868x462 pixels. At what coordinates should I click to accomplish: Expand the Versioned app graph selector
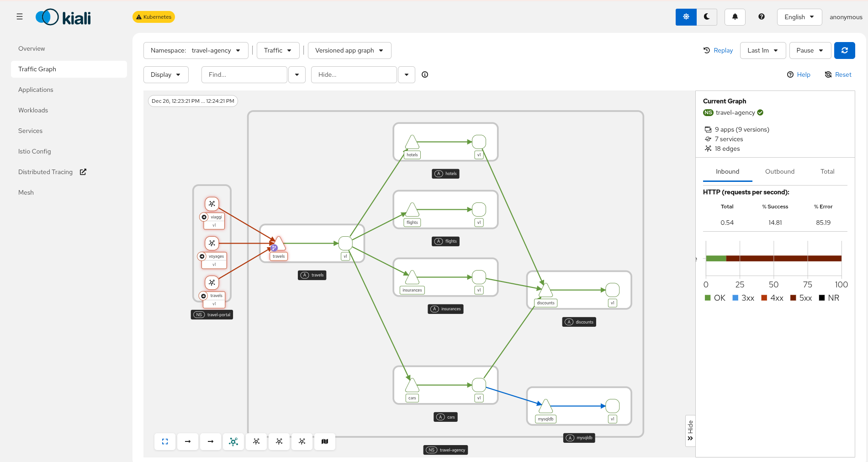pyautogui.click(x=349, y=50)
